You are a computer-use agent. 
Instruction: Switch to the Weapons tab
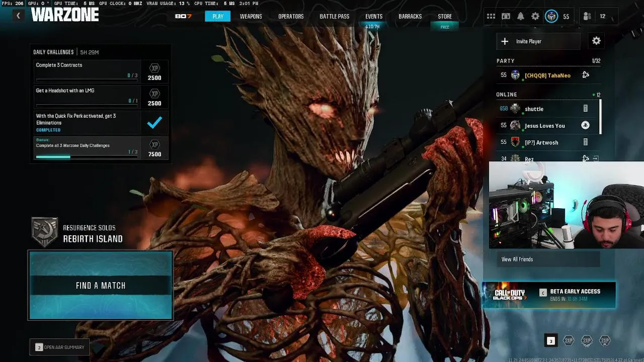coord(251,16)
